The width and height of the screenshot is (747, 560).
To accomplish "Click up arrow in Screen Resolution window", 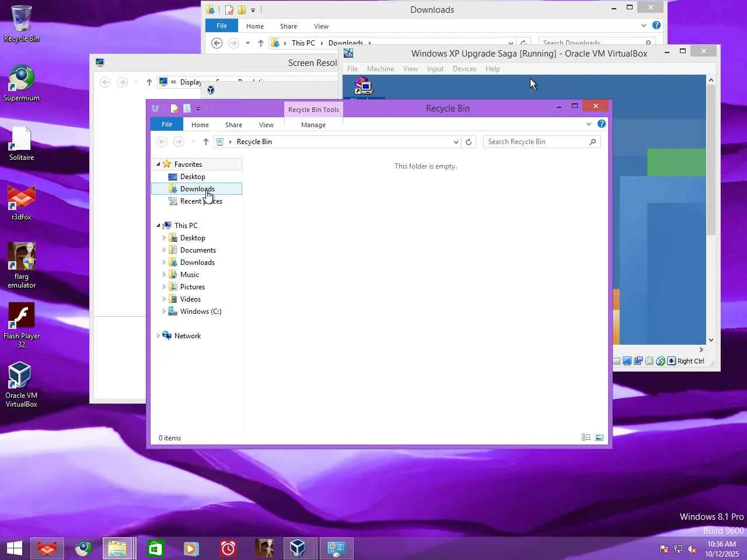I will (149, 82).
